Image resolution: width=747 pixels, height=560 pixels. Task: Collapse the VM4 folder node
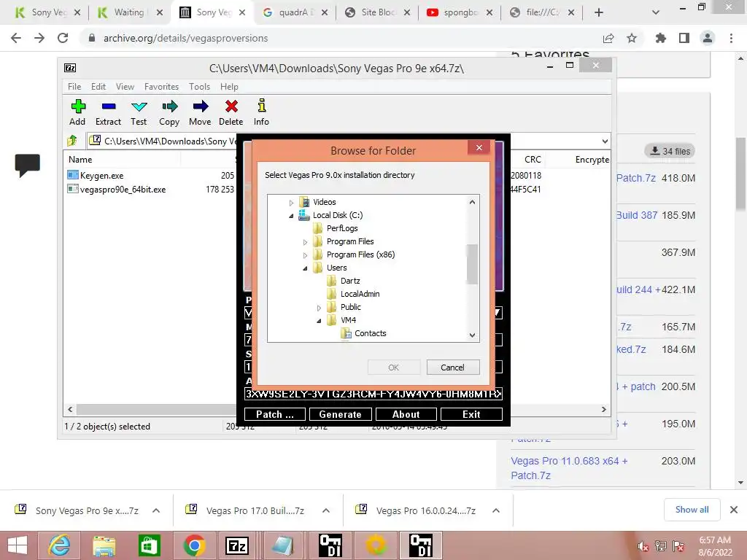tap(320, 321)
